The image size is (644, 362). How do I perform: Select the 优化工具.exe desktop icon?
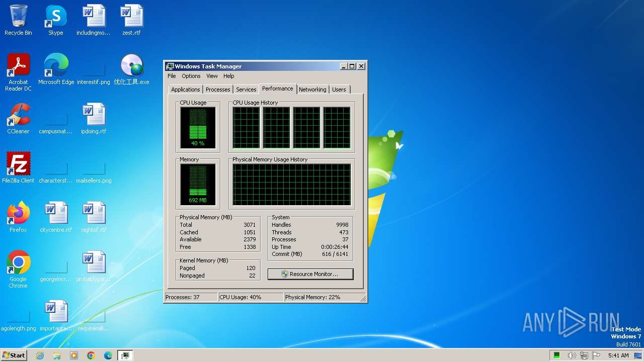pyautogui.click(x=131, y=69)
